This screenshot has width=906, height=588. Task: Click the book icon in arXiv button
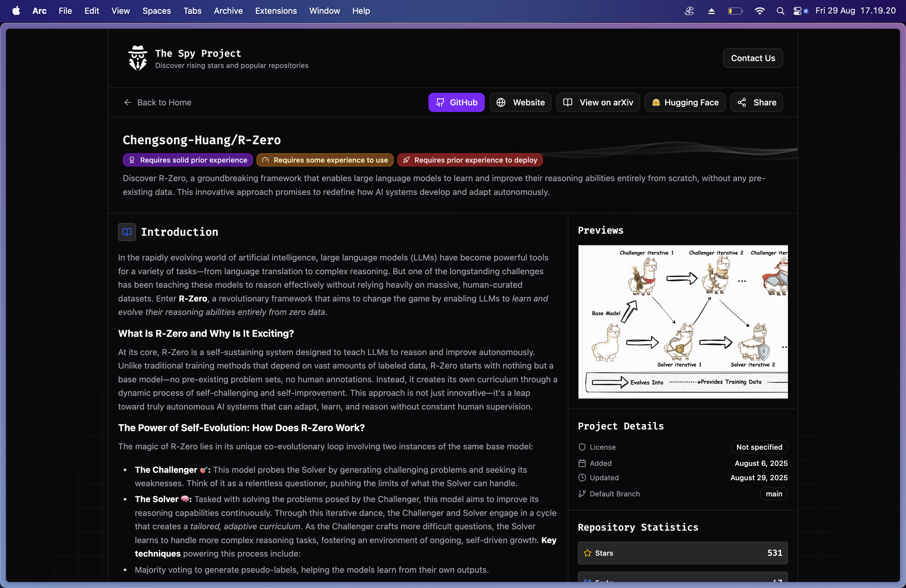click(x=567, y=102)
